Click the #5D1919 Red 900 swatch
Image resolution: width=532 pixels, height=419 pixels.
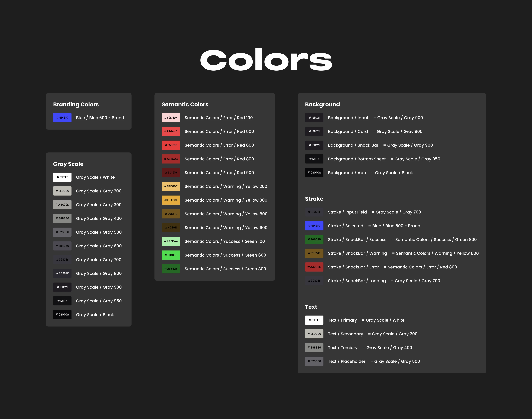(171, 173)
